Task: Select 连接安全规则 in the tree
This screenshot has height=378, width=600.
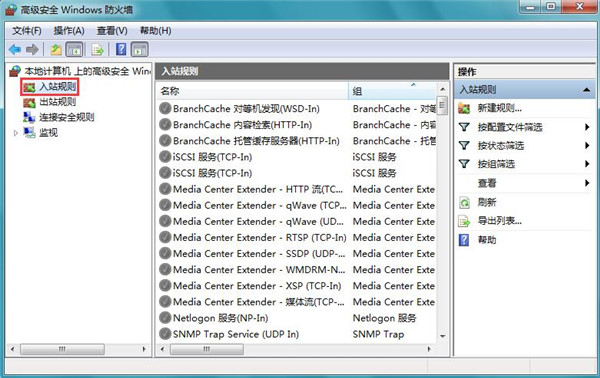Action: (x=67, y=117)
